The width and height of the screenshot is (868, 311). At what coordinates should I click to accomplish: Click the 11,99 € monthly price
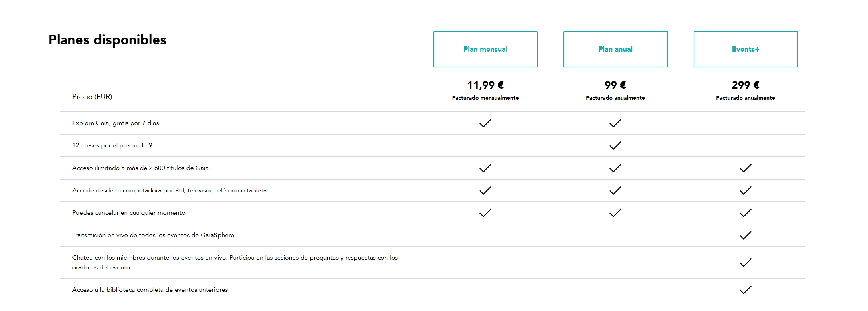click(x=485, y=85)
